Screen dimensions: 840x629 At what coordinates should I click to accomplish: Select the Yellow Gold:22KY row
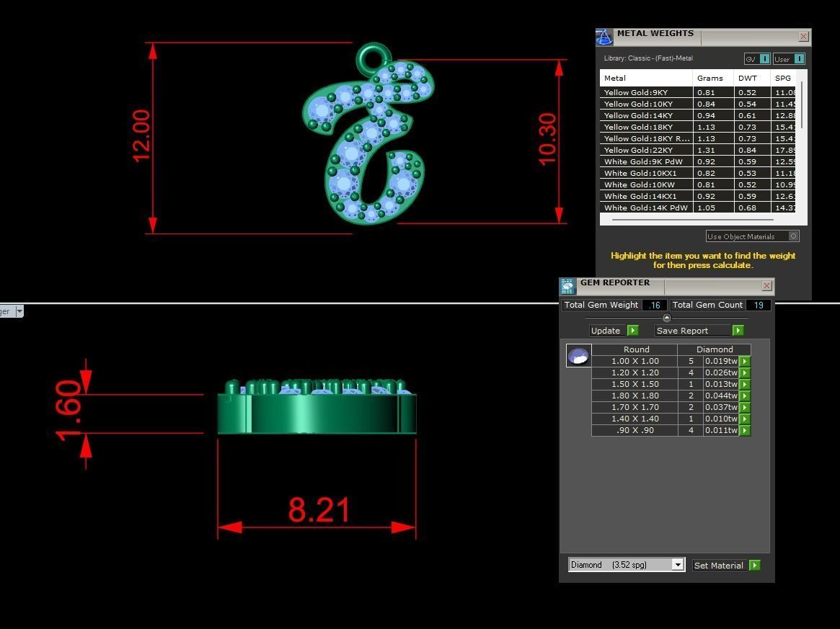click(698, 150)
